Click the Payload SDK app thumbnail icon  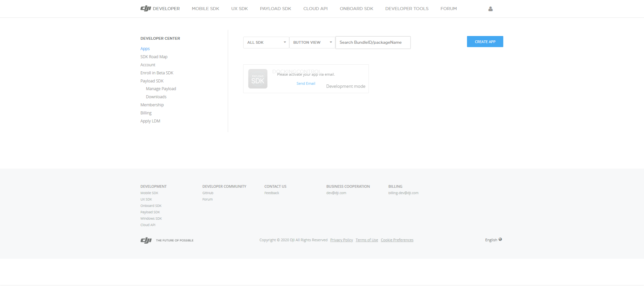tap(258, 79)
